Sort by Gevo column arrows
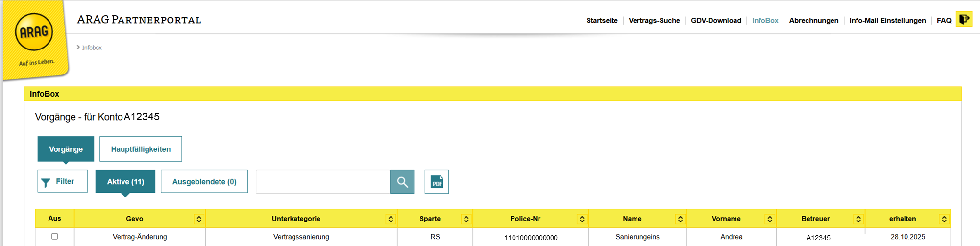Screen dimensions: 980x246 pyautogui.click(x=199, y=219)
